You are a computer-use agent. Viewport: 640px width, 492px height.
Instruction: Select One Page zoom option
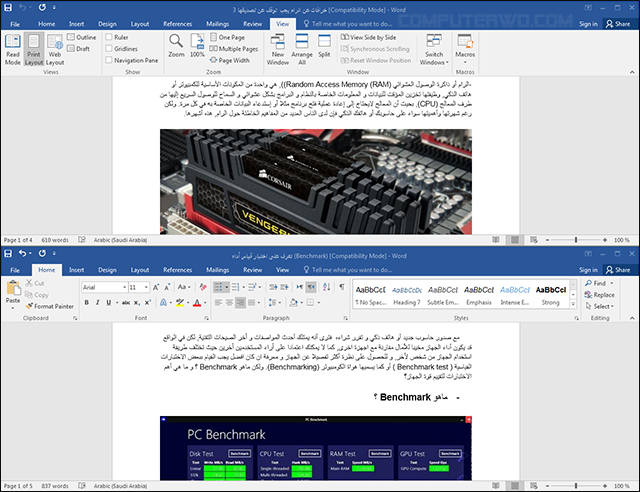227,37
